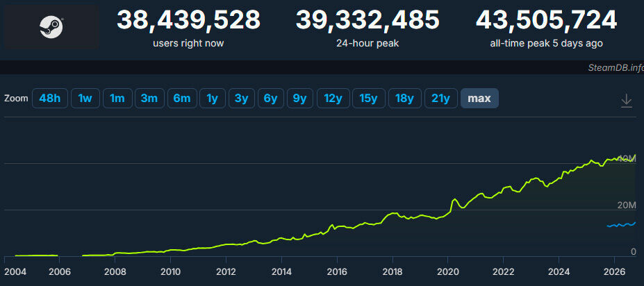
Task: Click the 39,332,485 24-hour peak value
Action: (368, 19)
